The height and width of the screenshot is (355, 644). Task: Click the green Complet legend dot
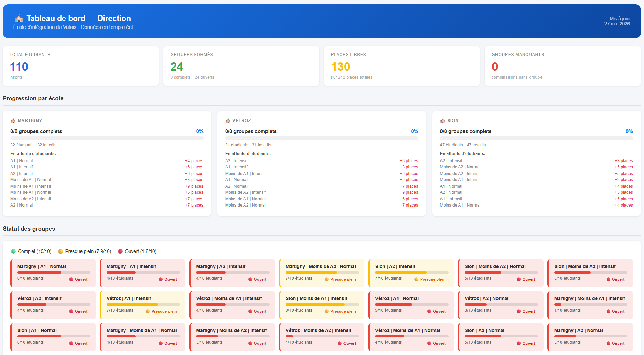[x=13, y=251]
